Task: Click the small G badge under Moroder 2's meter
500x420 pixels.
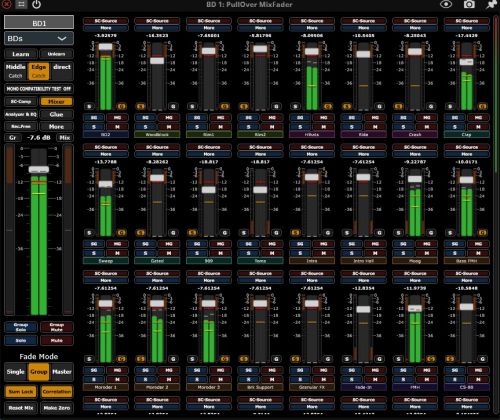Action: coord(173,359)
